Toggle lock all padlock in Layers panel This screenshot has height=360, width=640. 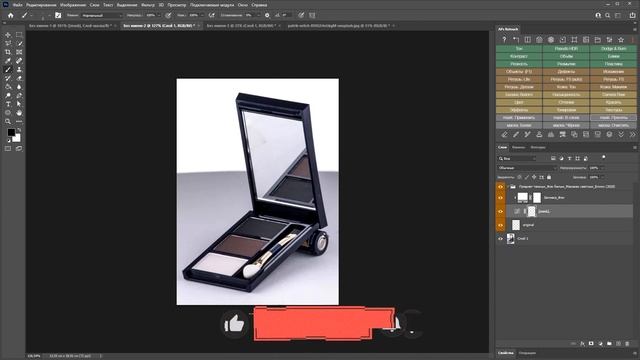coord(549,177)
